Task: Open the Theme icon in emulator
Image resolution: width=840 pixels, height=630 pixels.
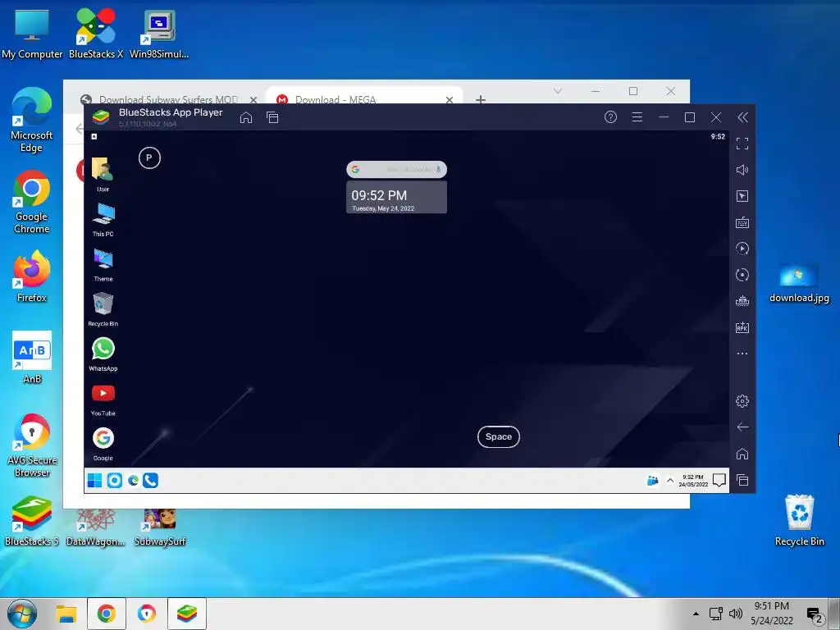Action: click(x=103, y=264)
